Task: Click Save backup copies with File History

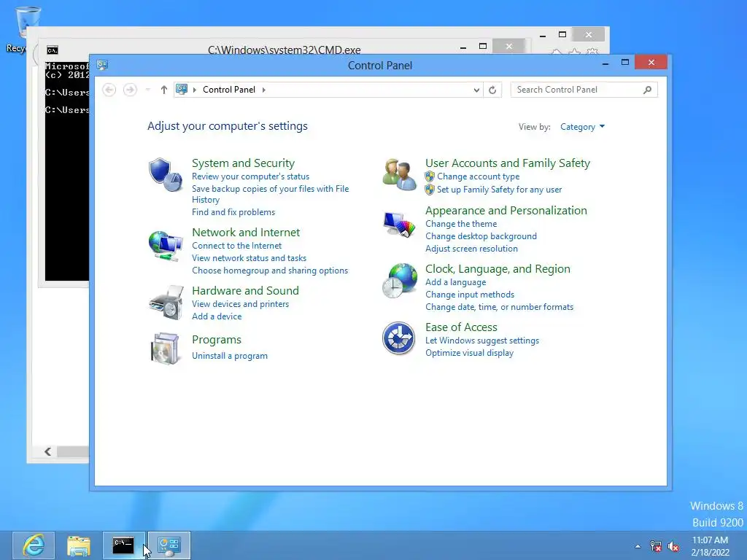Action: tap(270, 194)
